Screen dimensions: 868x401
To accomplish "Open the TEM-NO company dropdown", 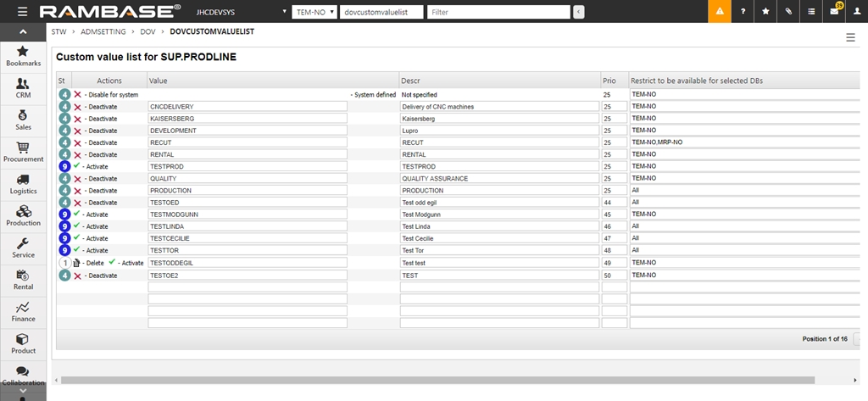I will tap(313, 12).
